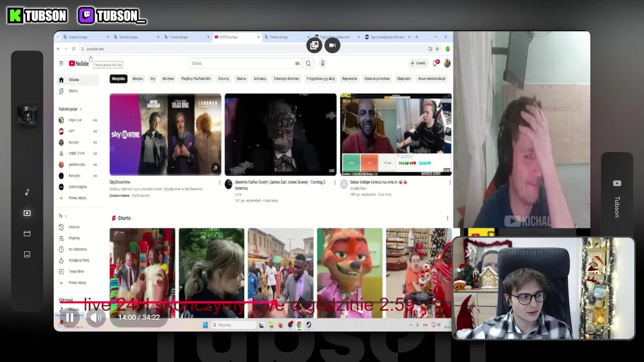Open the YouTube notifications bell
644x362 pixels.
[436, 63]
